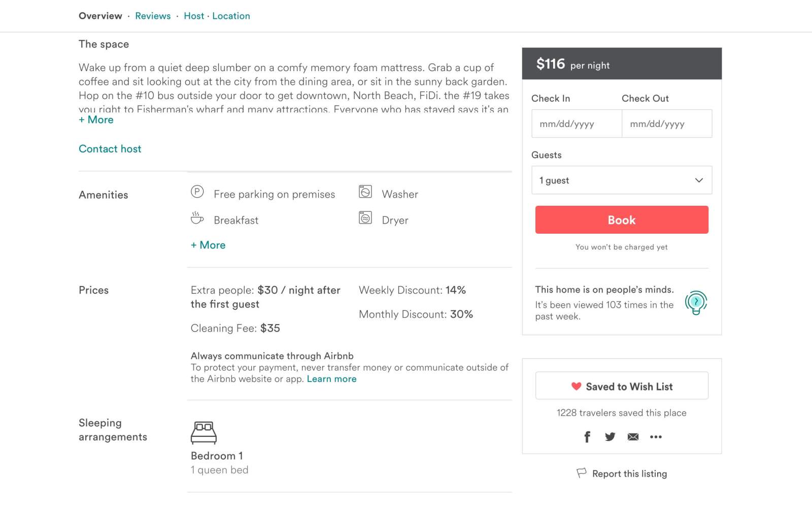This screenshot has height=508, width=812.
Task: Share listing via Twitter icon
Action: pyautogui.click(x=610, y=437)
